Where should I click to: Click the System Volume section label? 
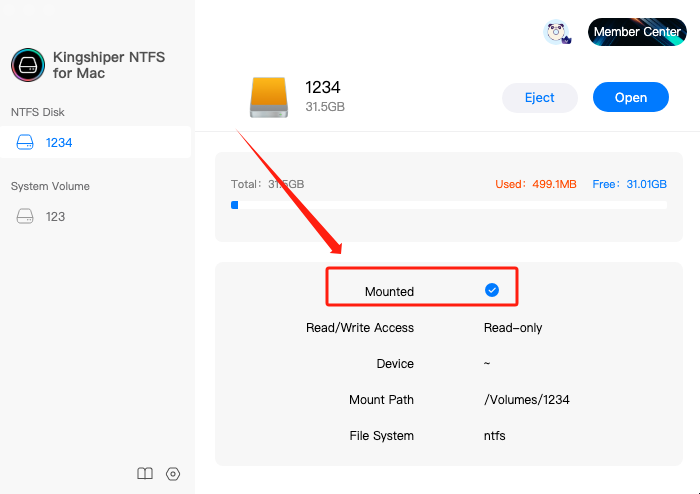[50, 186]
